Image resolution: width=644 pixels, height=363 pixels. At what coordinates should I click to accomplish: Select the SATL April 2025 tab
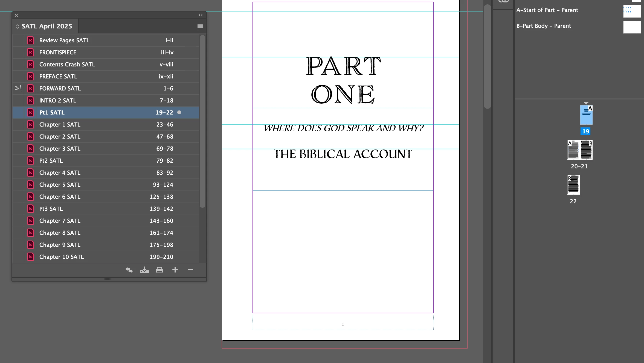click(x=47, y=26)
